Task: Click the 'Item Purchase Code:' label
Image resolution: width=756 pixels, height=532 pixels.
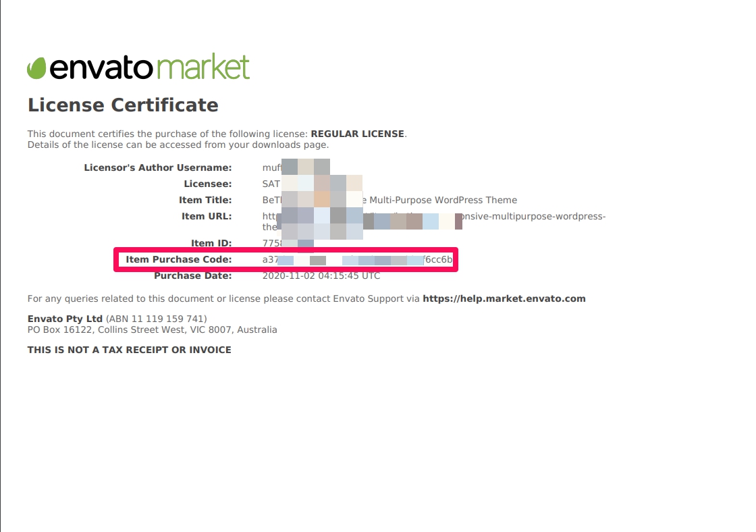Action: [179, 259]
